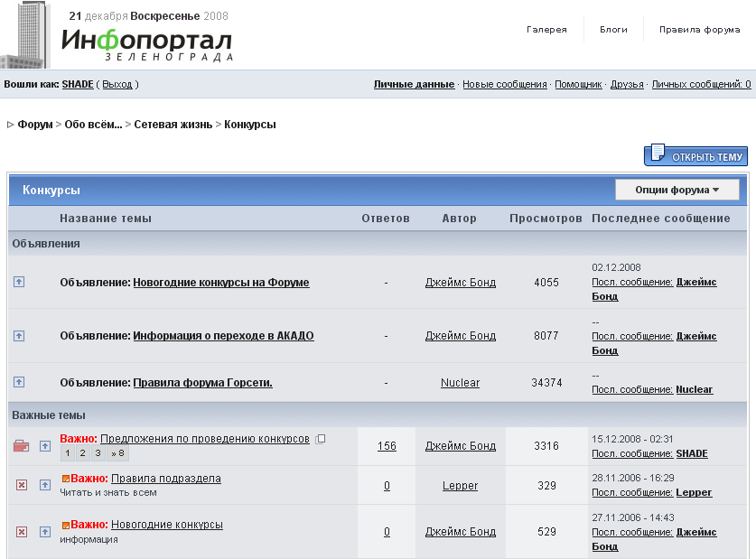Sort by Последнее сообщение column header
The image size is (756, 559).
pyautogui.click(x=661, y=219)
